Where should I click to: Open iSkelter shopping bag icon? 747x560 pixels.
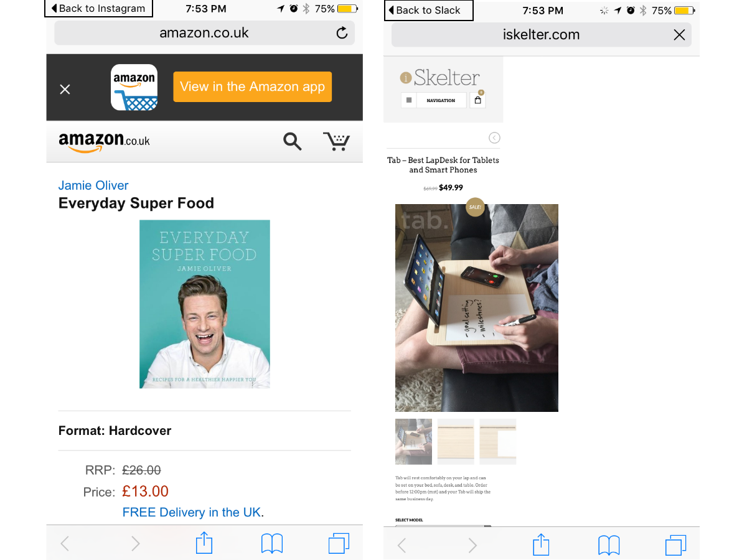tap(477, 100)
